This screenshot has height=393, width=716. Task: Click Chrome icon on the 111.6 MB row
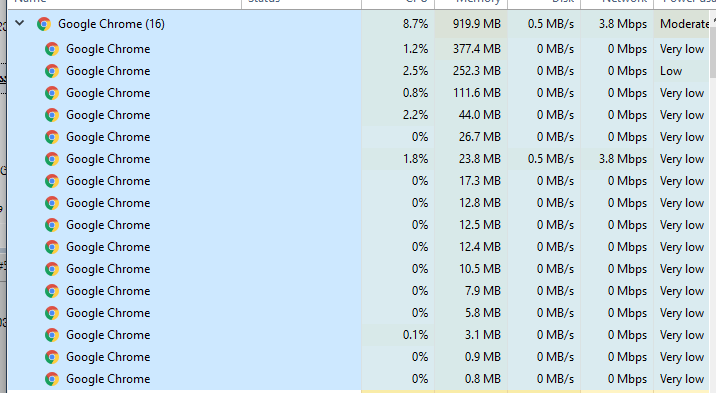pos(52,93)
